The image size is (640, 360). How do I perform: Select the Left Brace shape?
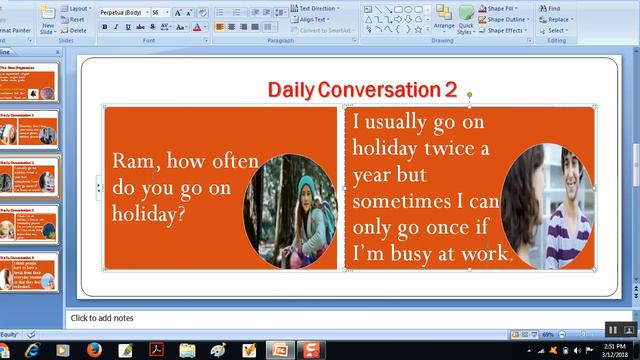click(398, 29)
